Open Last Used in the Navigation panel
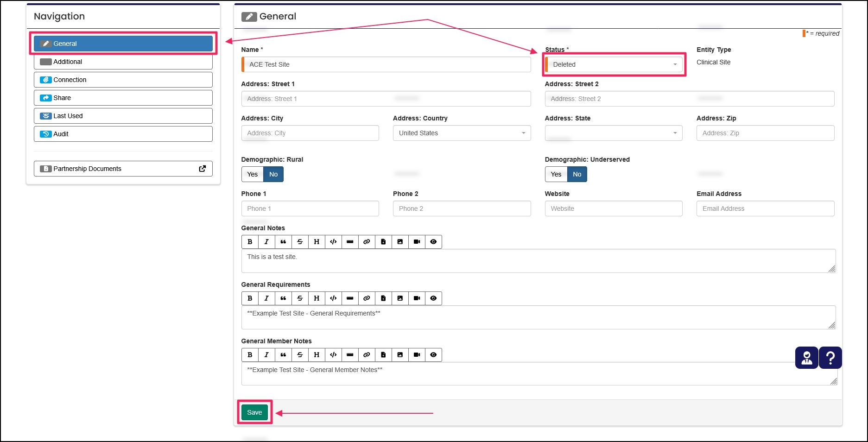The image size is (868, 442). [123, 116]
